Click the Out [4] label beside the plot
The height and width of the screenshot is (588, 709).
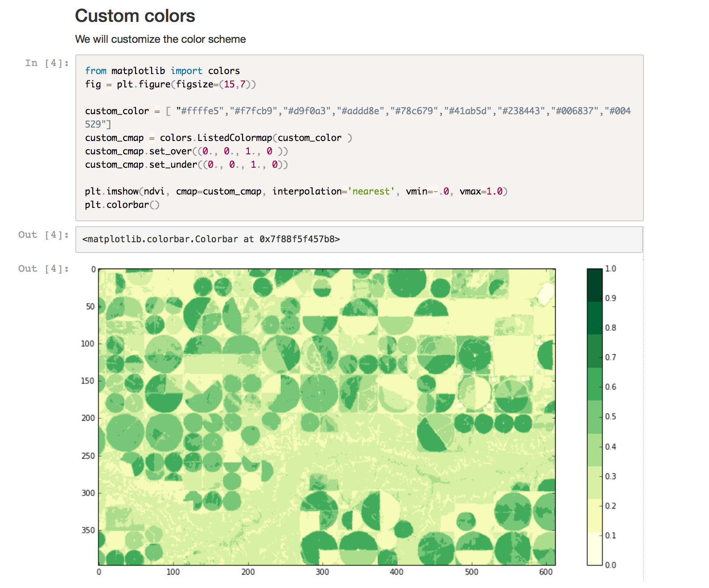coord(43,269)
